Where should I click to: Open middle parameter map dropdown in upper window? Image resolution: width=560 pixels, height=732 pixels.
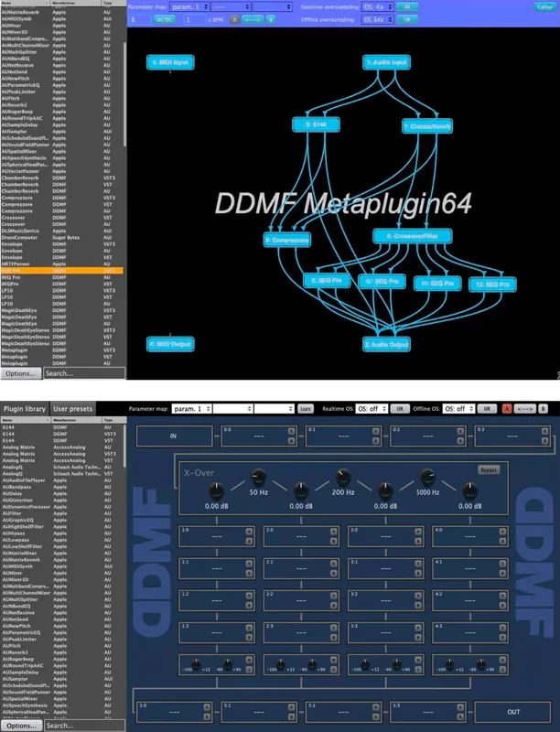point(231,6)
